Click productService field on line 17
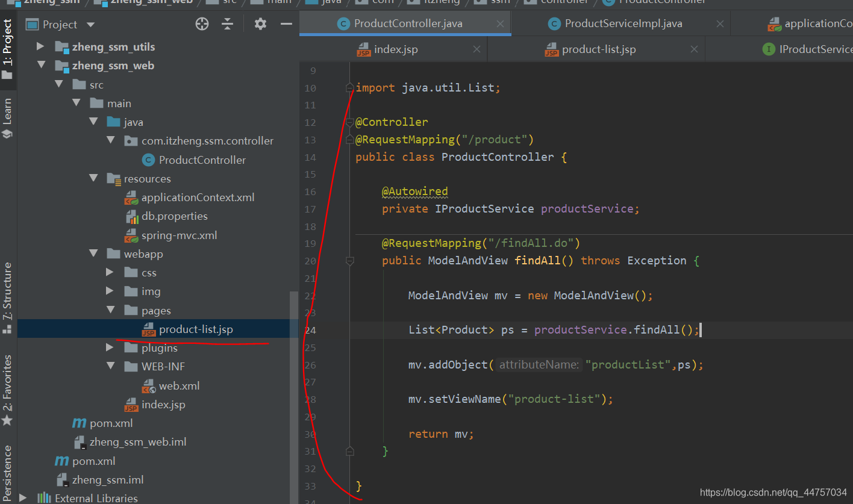Image resolution: width=853 pixels, height=504 pixels. tap(587, 208)
